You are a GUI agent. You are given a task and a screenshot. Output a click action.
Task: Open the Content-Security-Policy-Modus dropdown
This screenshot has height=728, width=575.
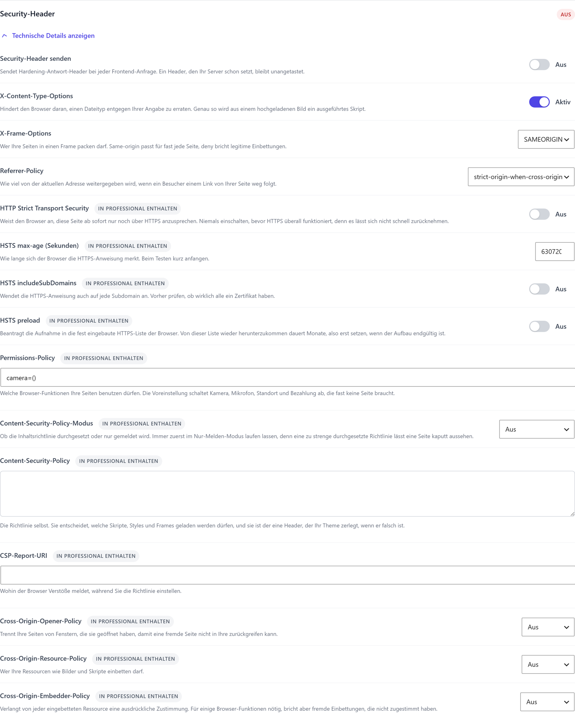coord(537,429)
